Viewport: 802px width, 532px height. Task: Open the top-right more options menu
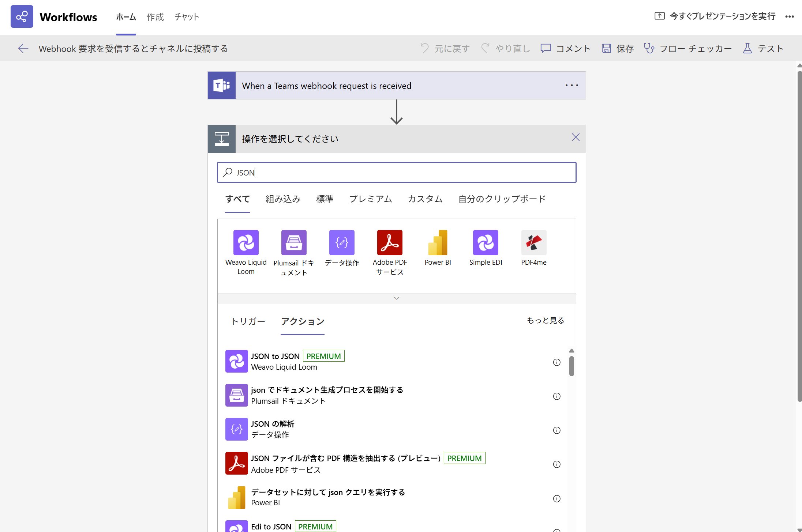(x=790, y=16)
